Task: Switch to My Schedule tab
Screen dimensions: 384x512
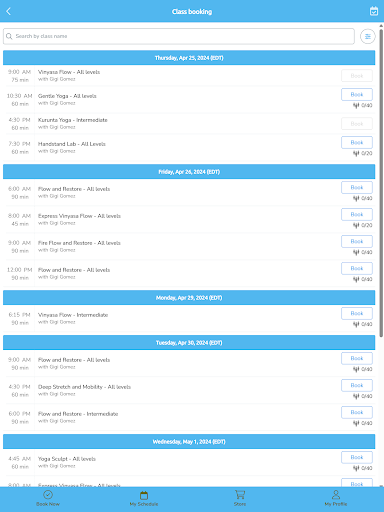Action: tap(144, 498)
